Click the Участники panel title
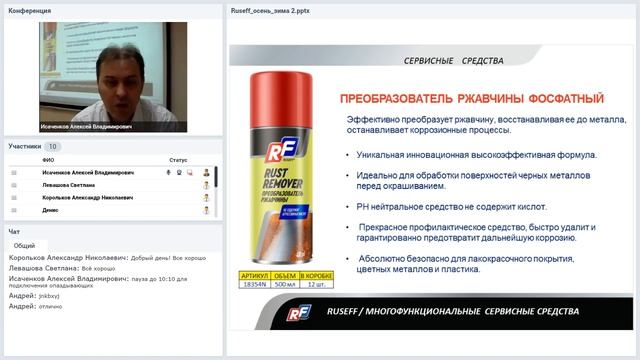Image resolution: width=640 pixels, height=360 pixels. [x=24, y=146]
